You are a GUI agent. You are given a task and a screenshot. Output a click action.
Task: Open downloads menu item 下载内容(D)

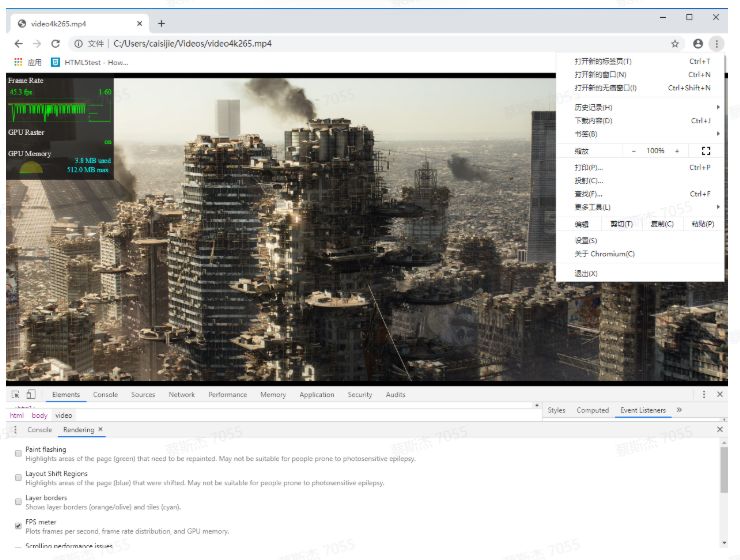tap(640, 121)
